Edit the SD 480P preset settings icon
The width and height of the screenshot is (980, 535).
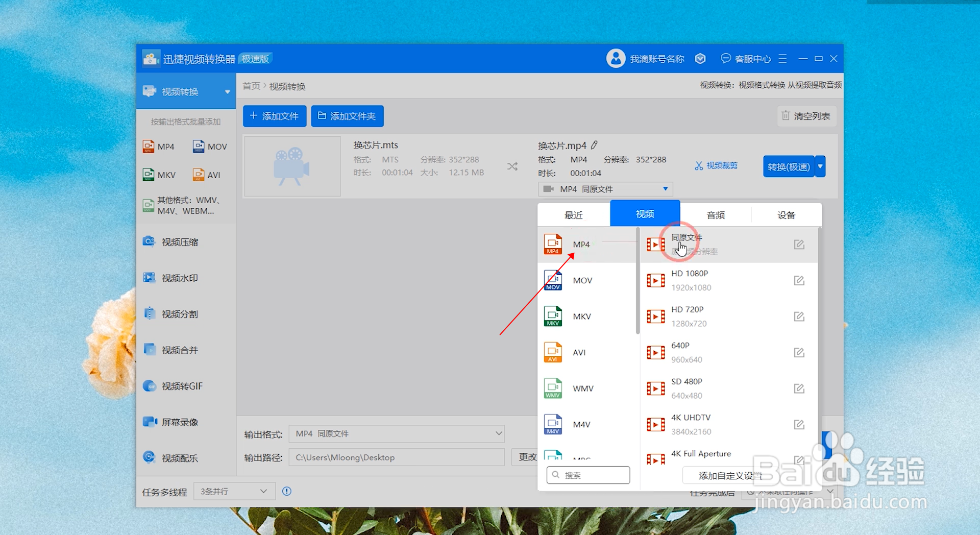799,388
